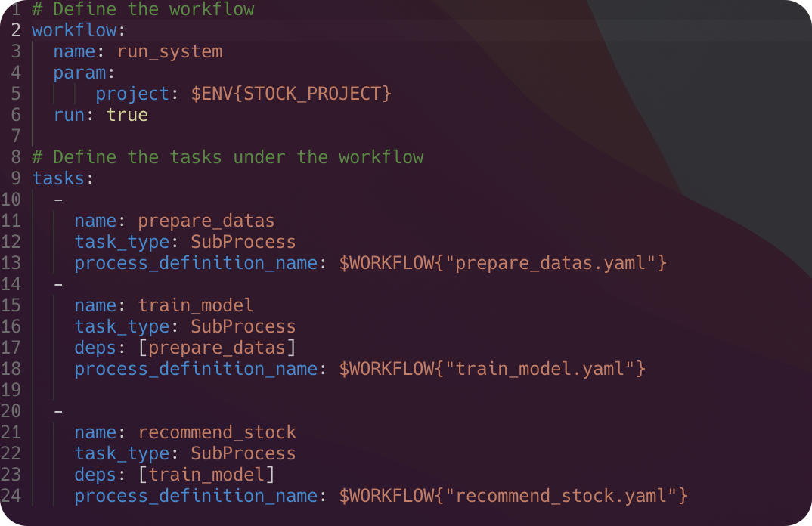Click the 'prepare_datas' name value on line 11

point(206,221)
